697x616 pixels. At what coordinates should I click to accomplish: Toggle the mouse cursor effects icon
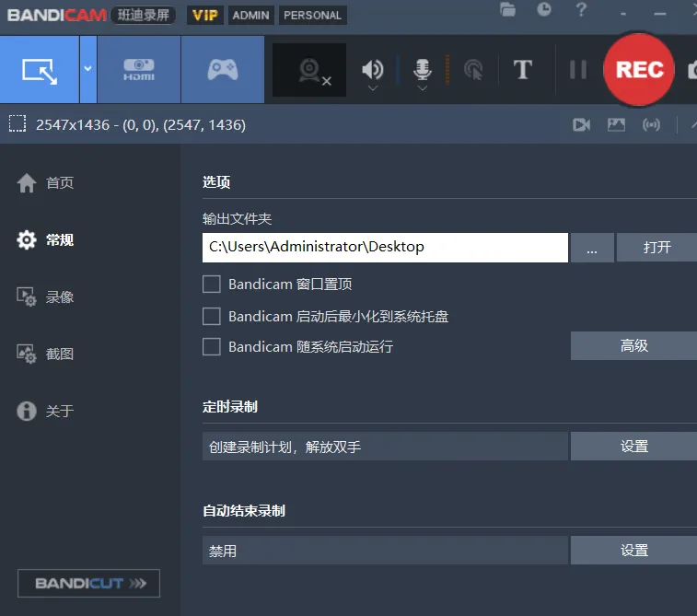click(473, 71)
